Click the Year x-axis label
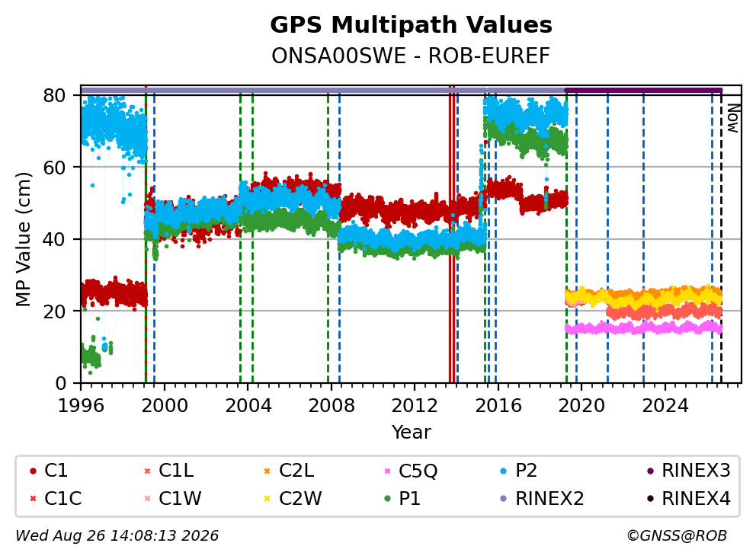Screen dimensions: 756x559 (x=411, y=432)
